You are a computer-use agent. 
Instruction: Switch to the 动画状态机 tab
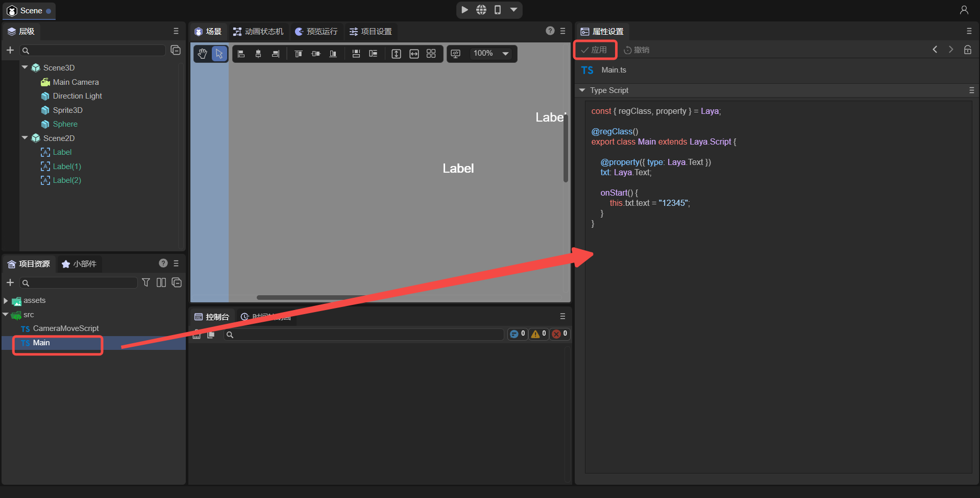[x=258, y=32]
